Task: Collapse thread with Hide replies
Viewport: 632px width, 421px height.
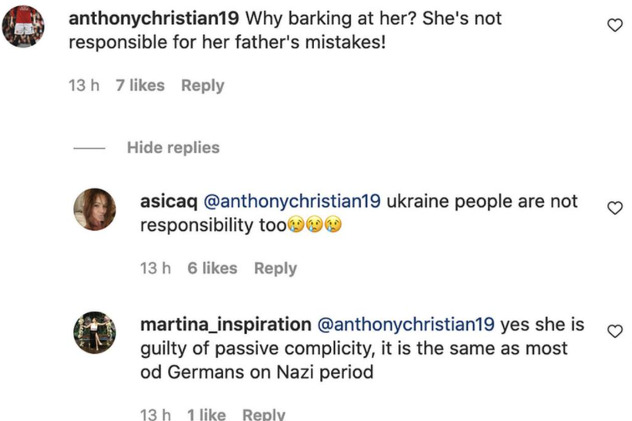Action: (173, 147)
